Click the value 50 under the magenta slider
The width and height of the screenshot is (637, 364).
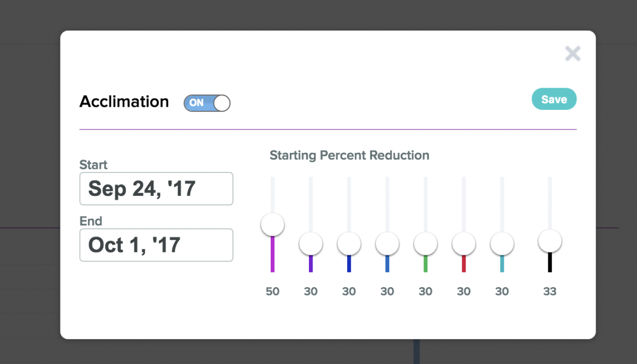tap(272, 291)
